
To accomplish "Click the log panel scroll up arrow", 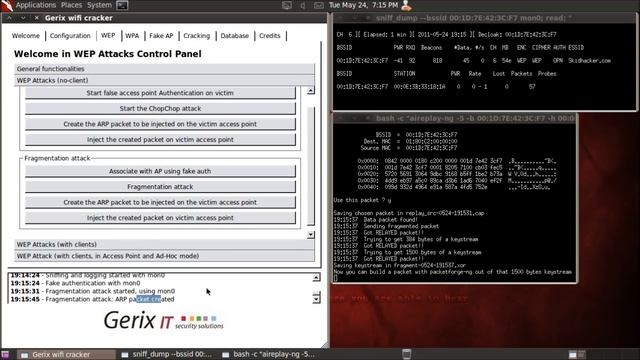I will coord(316,278).
